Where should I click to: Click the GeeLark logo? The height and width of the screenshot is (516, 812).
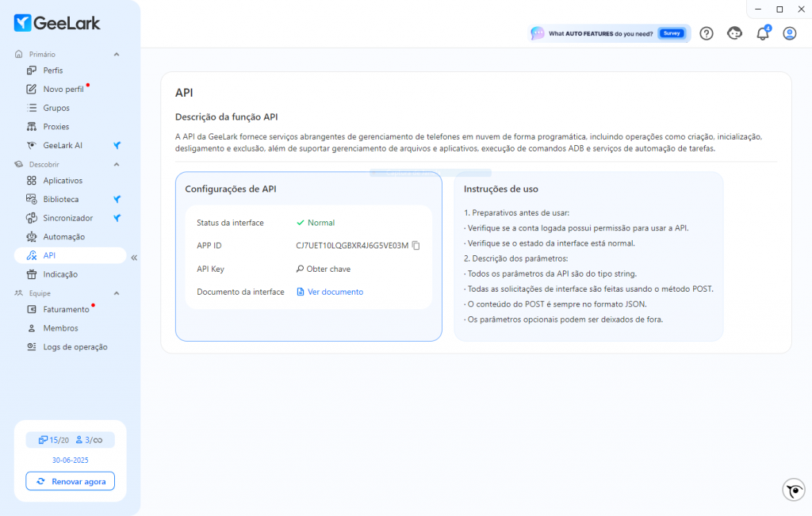57,23
